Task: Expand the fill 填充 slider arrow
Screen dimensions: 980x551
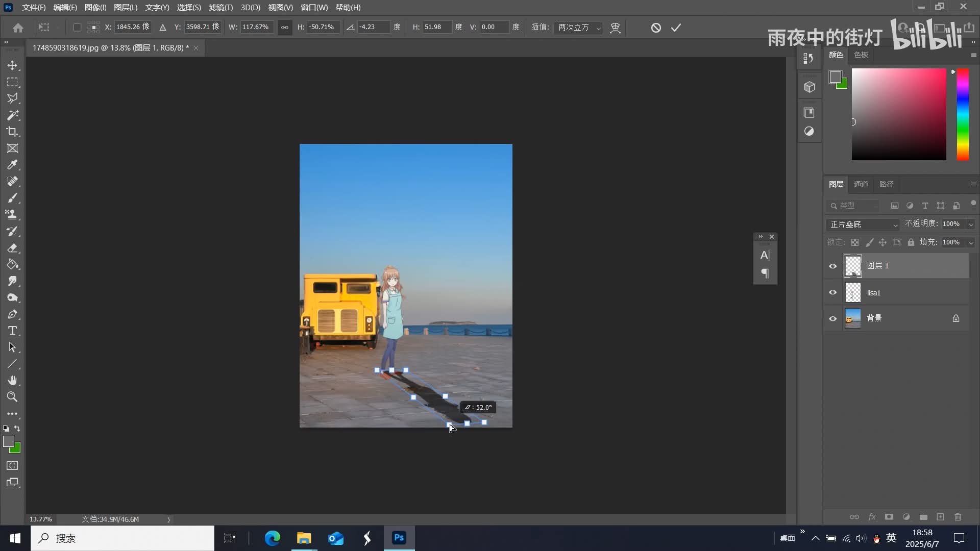Action: [x=971, y=242]
